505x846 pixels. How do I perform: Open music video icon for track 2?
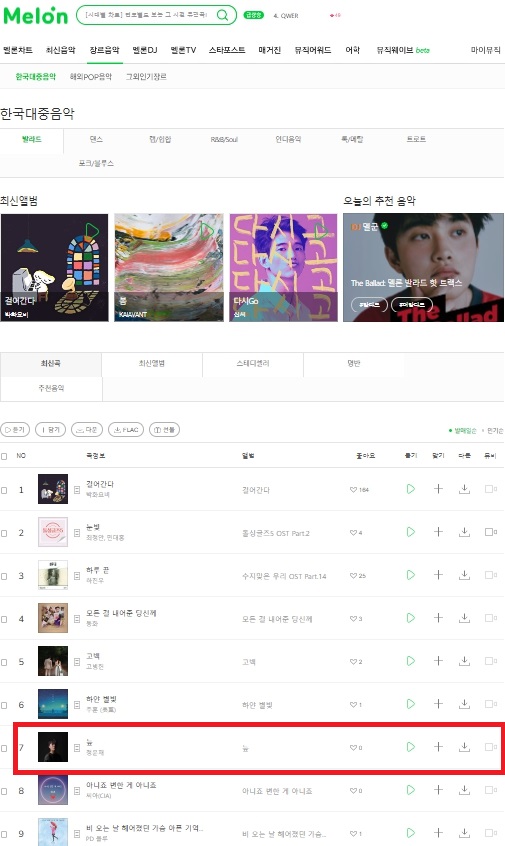(490, 532)
